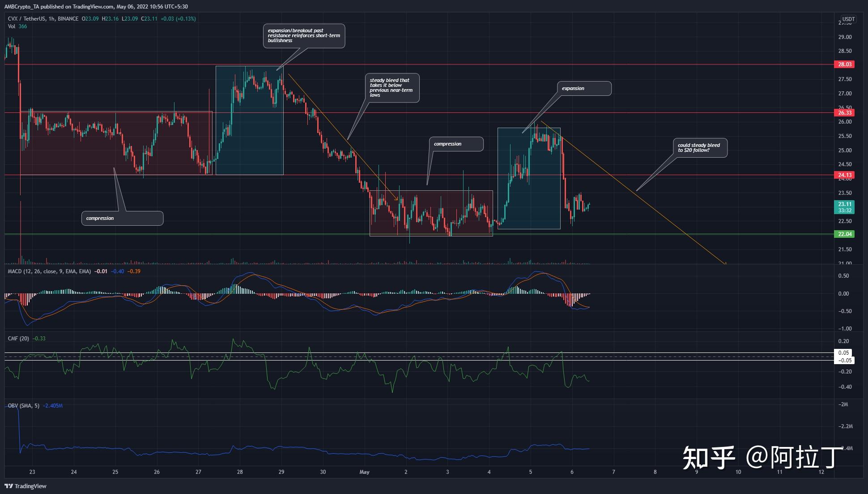
Task: Click the Vol 366 volume label
Action: pos(17,26)
